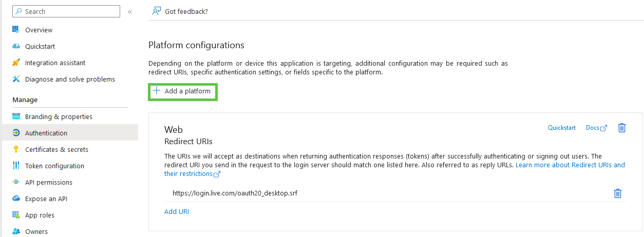This screenshot has width=644, height=237.
Task: Click the Certificates & secrets key icon
Action: (x=16, y=149)
